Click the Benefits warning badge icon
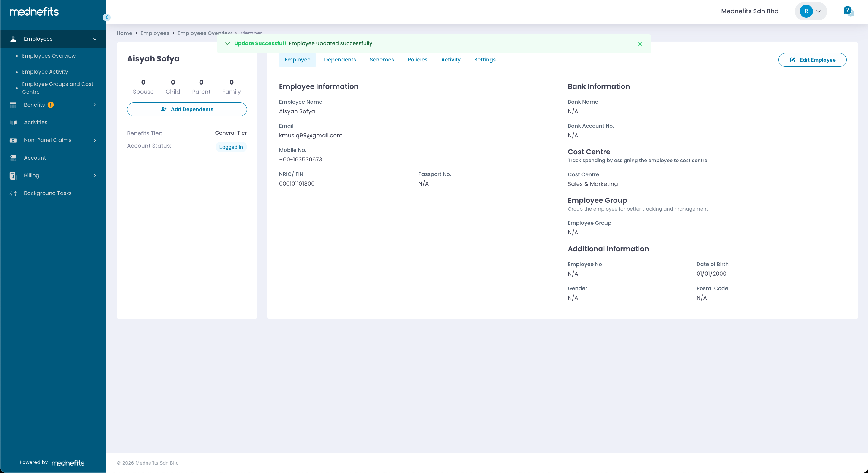Viewport: 868px width, 473px height. (51, 105)
